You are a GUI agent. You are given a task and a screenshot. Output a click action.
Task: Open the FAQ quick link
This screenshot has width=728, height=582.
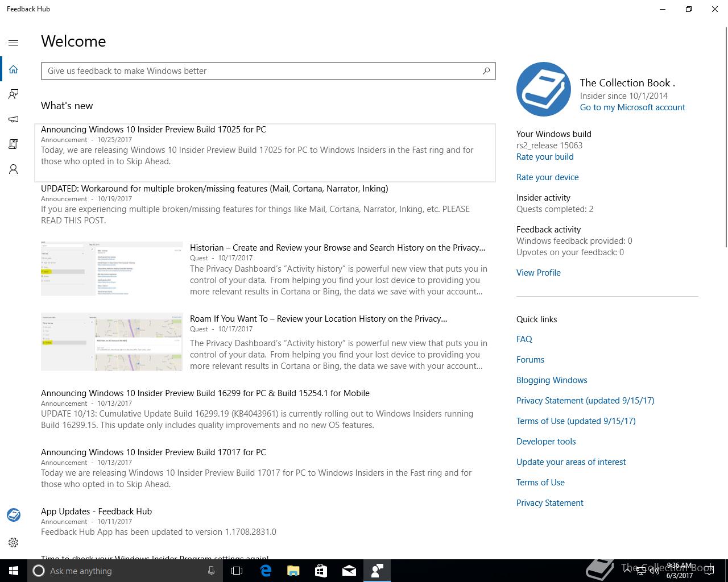click(524, 339)
